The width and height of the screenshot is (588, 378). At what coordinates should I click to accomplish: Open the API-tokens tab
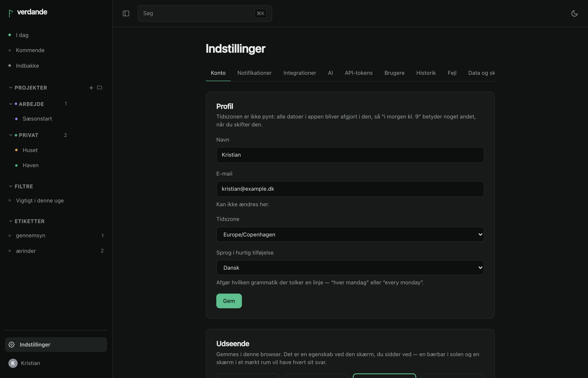tap(358, 73)
